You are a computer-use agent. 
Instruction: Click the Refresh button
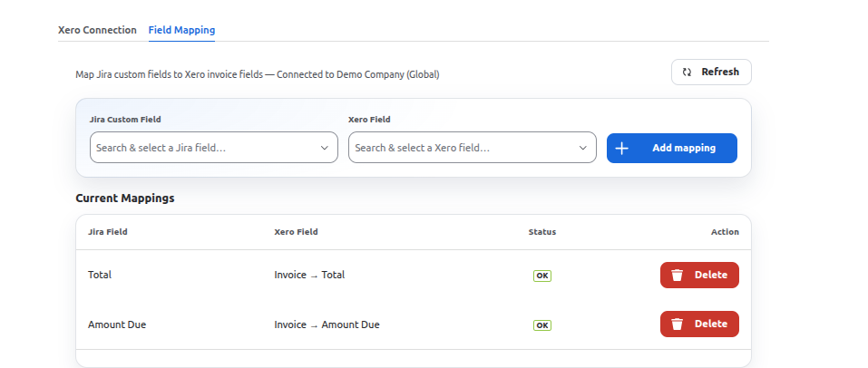pyautogui.click(x=711, y=72)
